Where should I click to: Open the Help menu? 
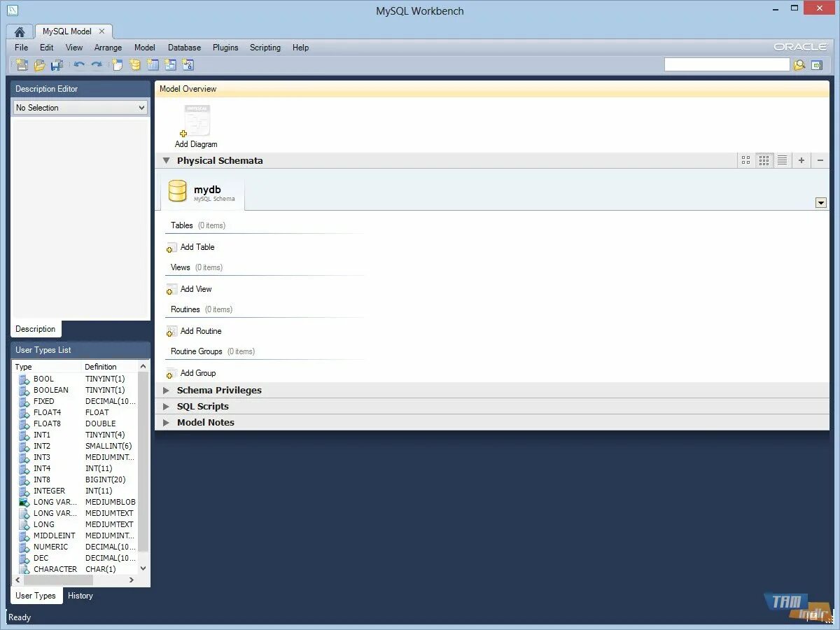pos(301,48)
